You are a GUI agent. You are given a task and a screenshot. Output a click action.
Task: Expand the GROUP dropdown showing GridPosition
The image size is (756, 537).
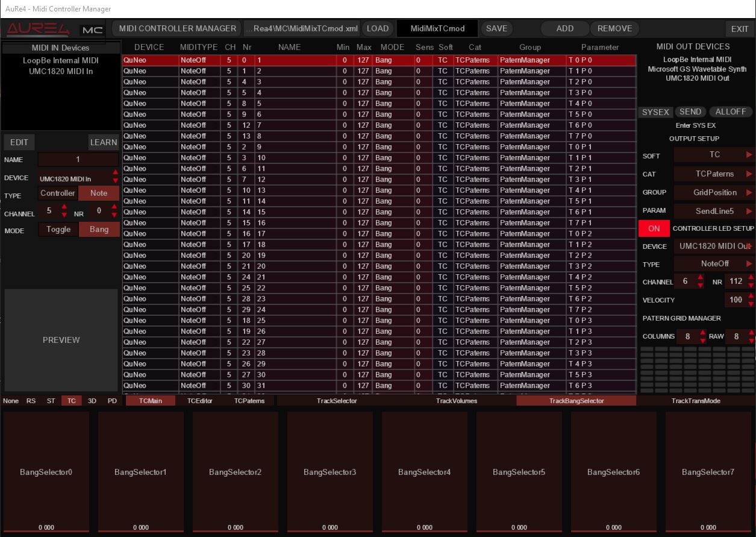point(714,193)
